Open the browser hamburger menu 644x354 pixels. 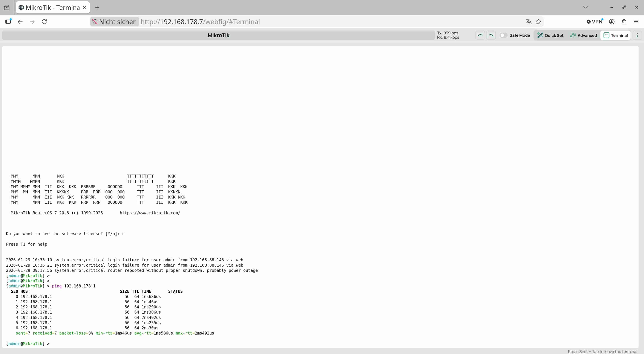pos(636,22)
